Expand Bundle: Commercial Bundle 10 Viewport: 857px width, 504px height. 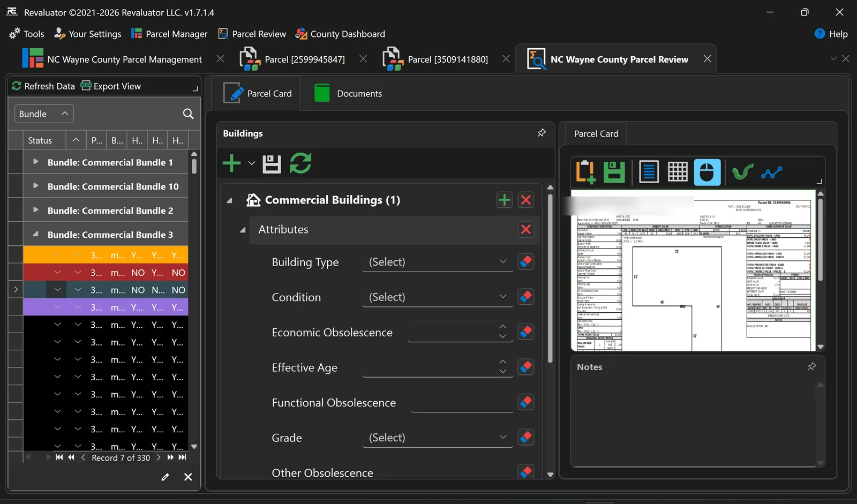coord(36,186)
